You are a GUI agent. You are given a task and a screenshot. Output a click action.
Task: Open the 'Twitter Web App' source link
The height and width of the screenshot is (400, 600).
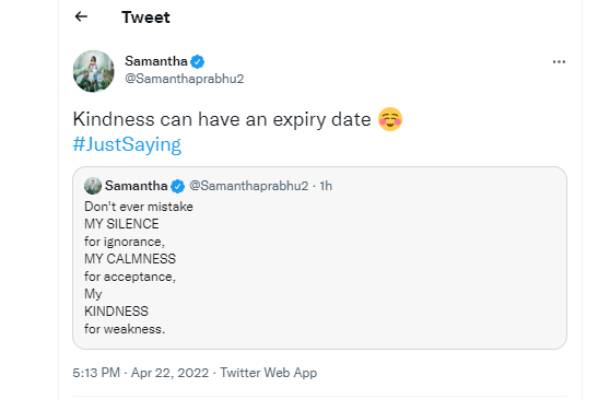pyautogui.click(x=269, y=372)
